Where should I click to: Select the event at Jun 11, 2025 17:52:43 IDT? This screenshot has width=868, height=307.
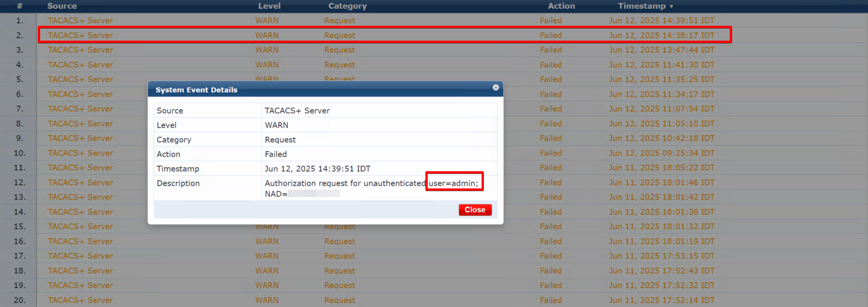[434, 270]
